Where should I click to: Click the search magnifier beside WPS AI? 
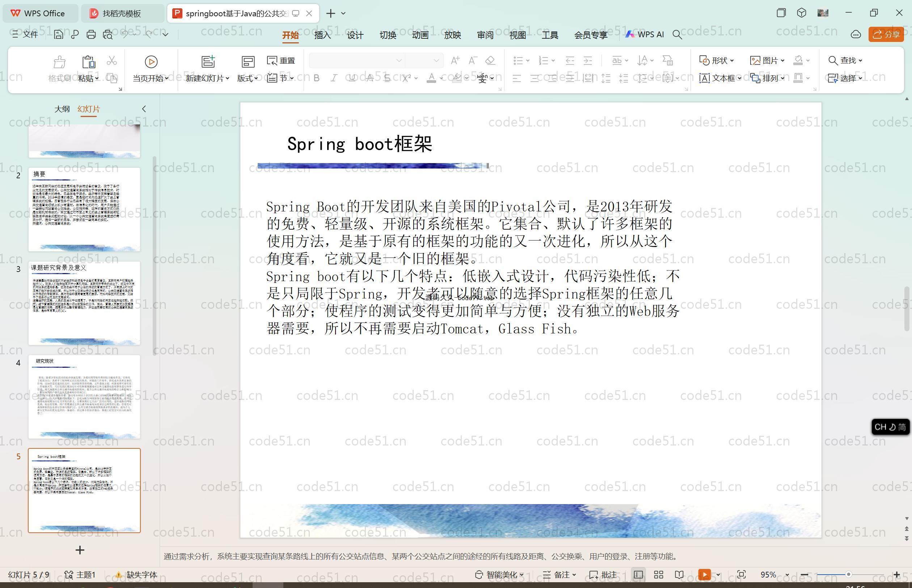677,35
